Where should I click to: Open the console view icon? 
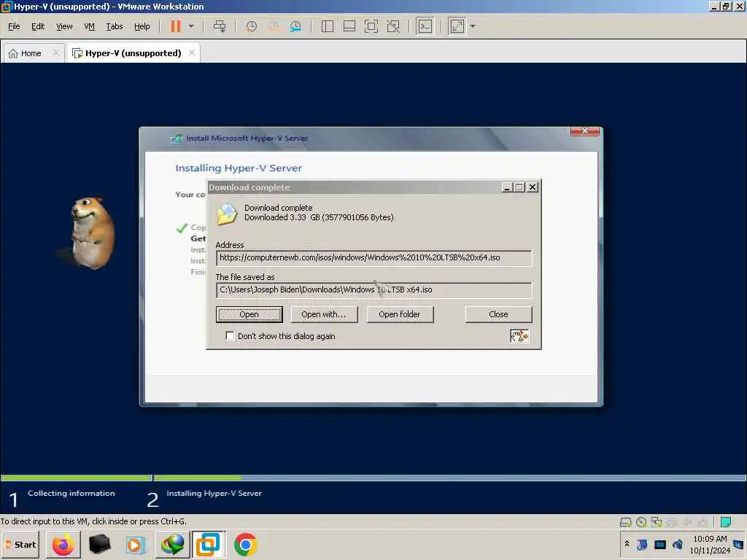coord(425,26)
